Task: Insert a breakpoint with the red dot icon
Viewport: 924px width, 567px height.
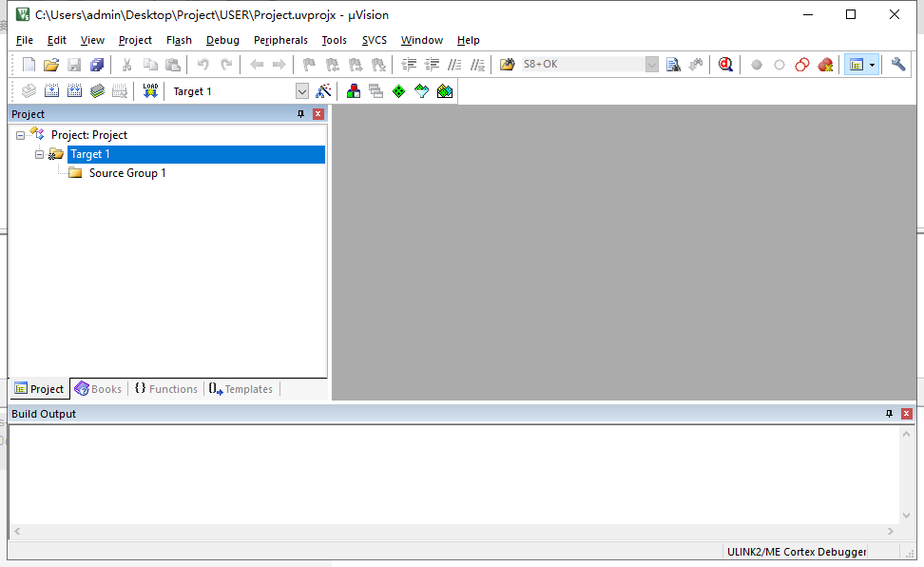Action: [757, 65]
